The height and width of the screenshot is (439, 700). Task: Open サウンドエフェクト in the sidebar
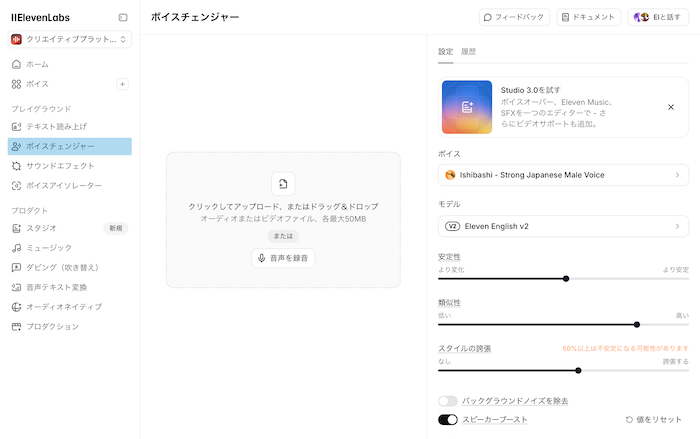pos(60,166)
